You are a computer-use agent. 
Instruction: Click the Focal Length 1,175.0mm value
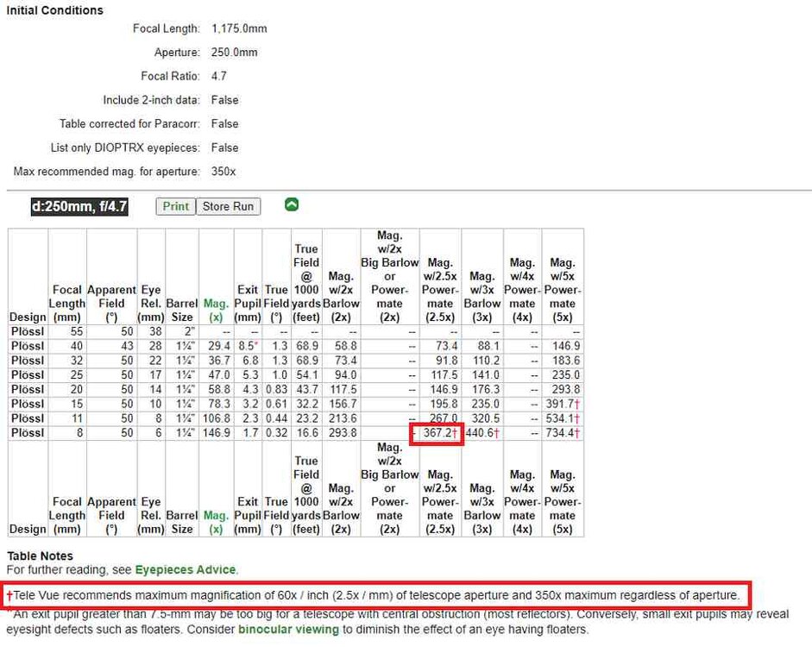[x=239, y=28]
